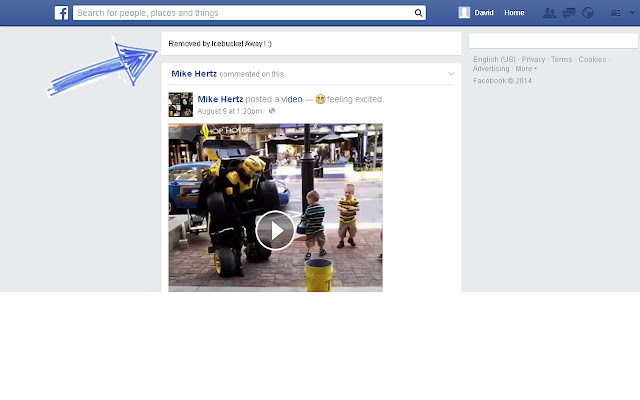The image size is (640, 400).
Task: Expand account menu dropdown arrow
Action: [x=632, y=13]
